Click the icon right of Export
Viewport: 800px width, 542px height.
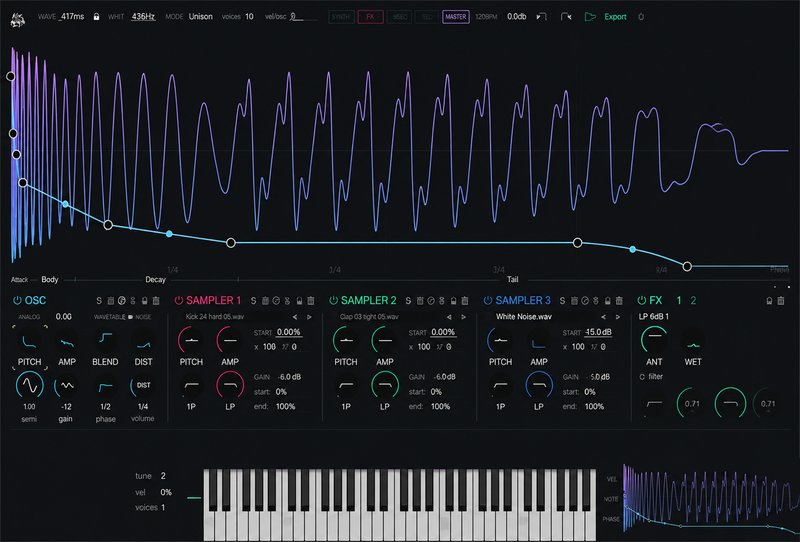(x=641, y=16)
